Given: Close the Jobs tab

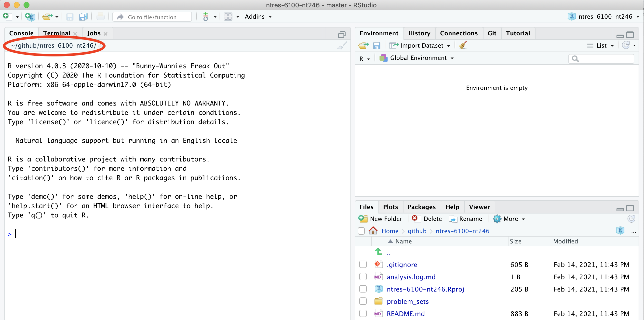Looking at the screenshot, I should [x=106, y=34].
